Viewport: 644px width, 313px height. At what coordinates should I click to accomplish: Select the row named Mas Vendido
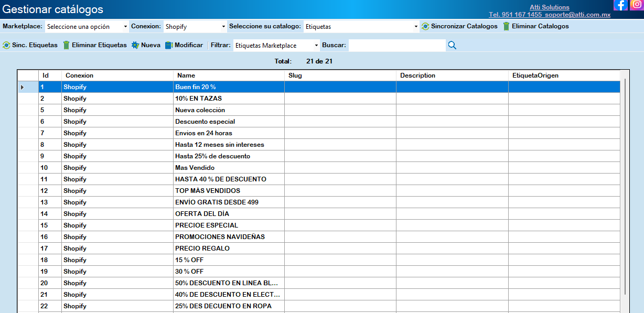coord(195,168)
